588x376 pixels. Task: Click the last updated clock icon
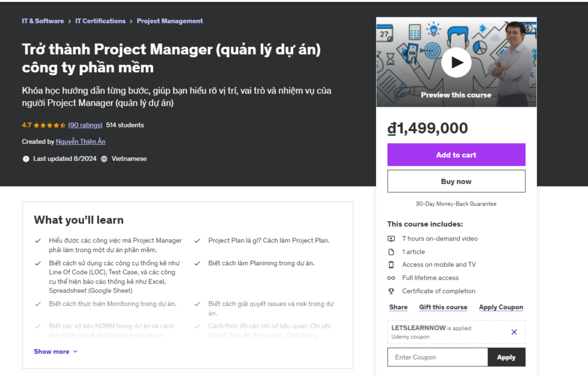point(26,158)
